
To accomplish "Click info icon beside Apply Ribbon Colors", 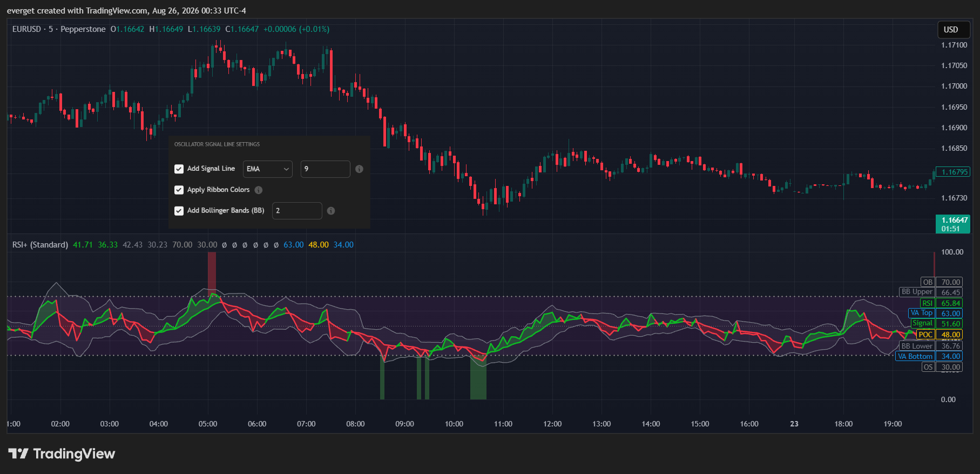I will [x=259, y=190].
